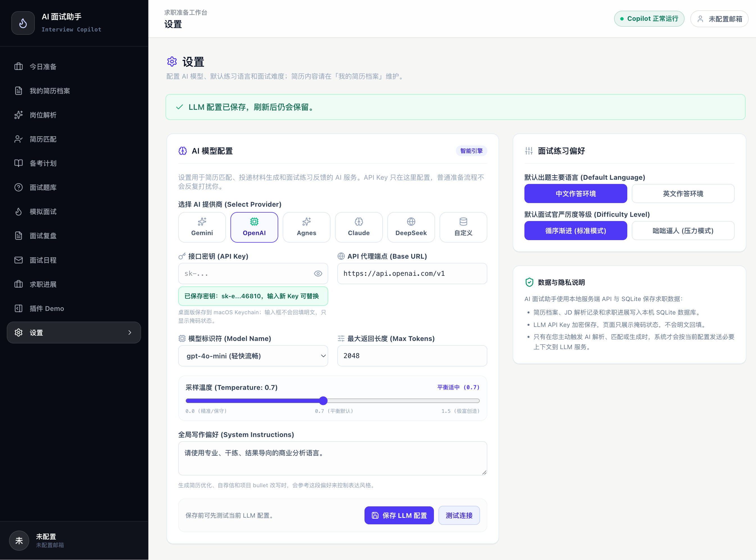Viewport: 756px width, 560px height.
Task: Click the gear icon in the sidebar 设置 item
Action: 19,333
